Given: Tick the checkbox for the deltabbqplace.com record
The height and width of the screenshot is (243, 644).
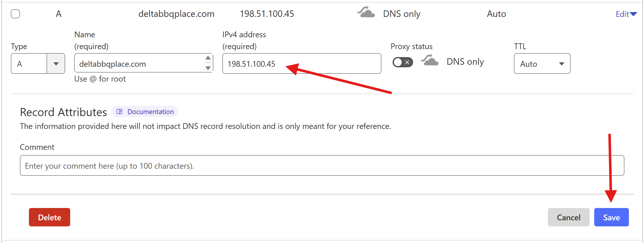Looking at the screenshot, I should (15, 14).
